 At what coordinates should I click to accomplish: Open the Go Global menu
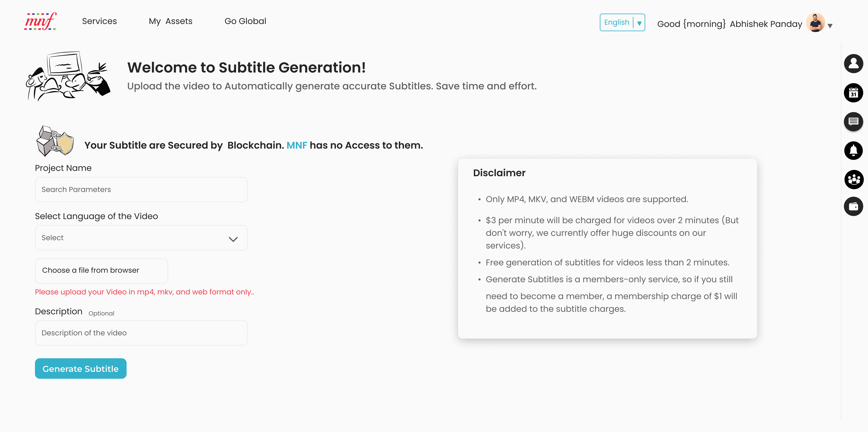point(245,21)
